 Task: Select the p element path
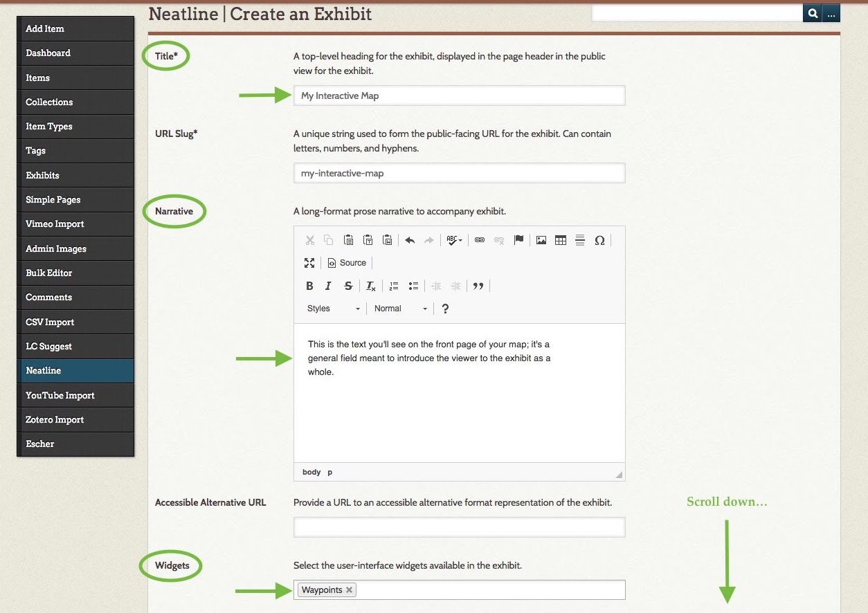330,472
